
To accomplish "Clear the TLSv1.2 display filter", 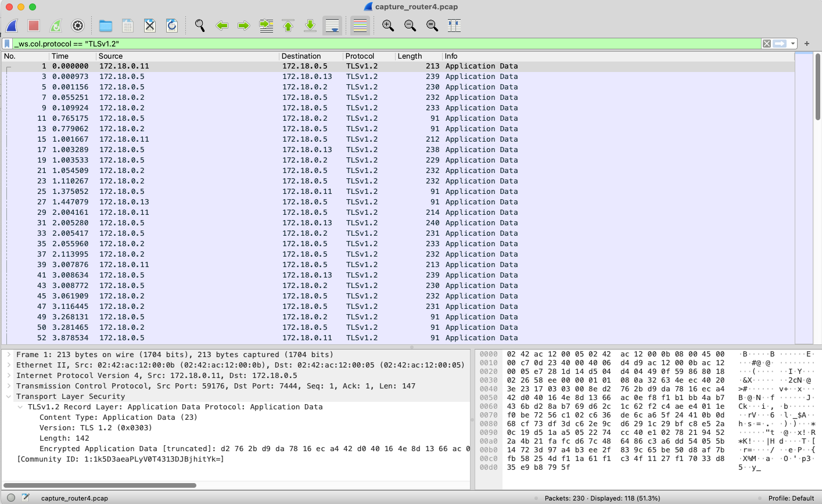I will tap(767, 44).
